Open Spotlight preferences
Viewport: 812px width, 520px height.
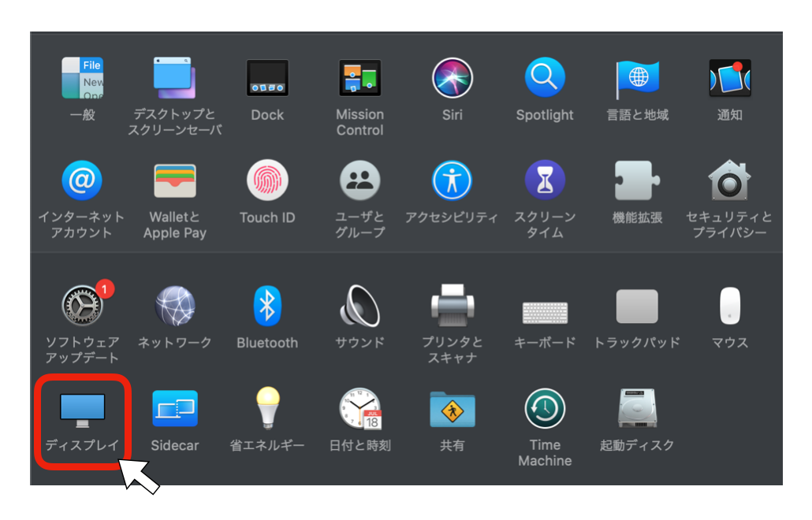coord(545,78)
